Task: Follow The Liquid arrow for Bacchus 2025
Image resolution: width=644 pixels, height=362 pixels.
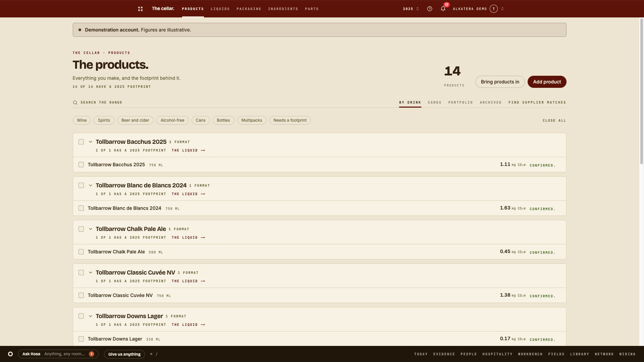Action: pyautogui.click(x=189, y=150)
